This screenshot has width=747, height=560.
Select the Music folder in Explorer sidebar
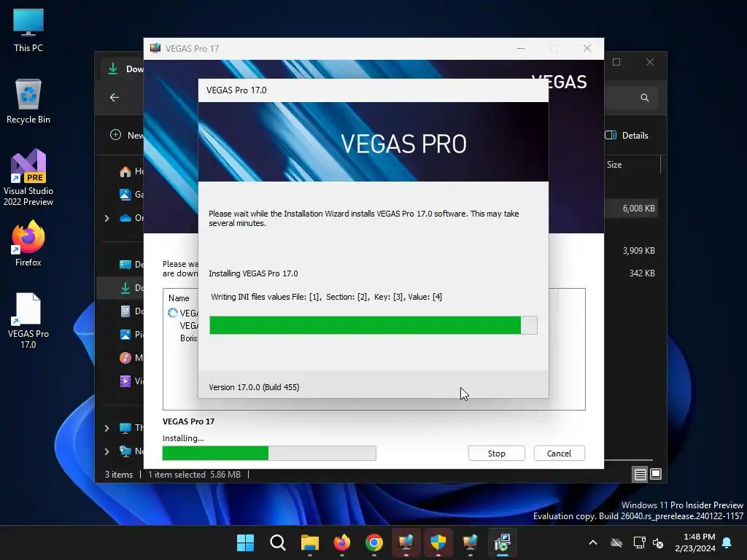[131, 357]
